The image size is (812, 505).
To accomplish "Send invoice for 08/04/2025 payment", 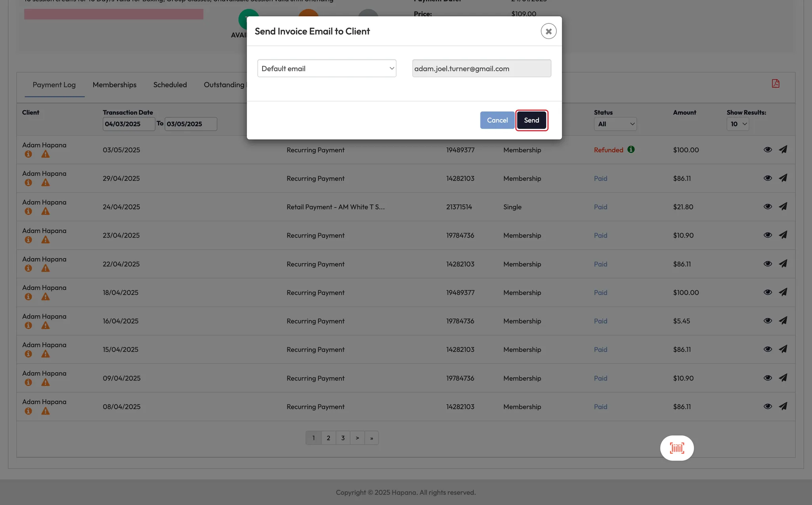I will tap(783, 406).
